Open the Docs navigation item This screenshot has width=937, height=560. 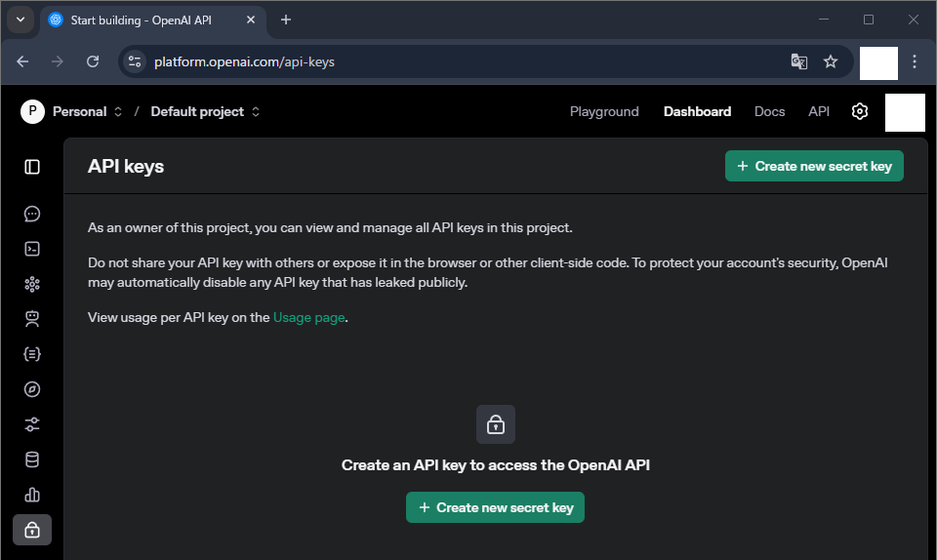[x=769, y=111]
